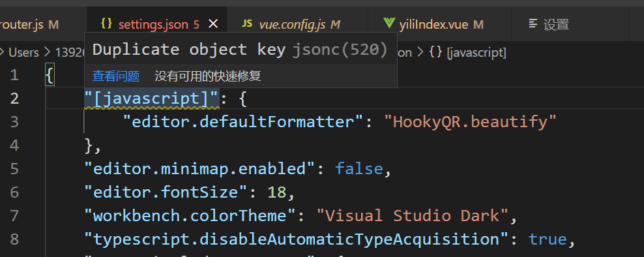Image resolution: width=644 pixels, height=257 pixels.
Task: Click the braces symbol icon in breadcrumb
Action: (436, 53)
